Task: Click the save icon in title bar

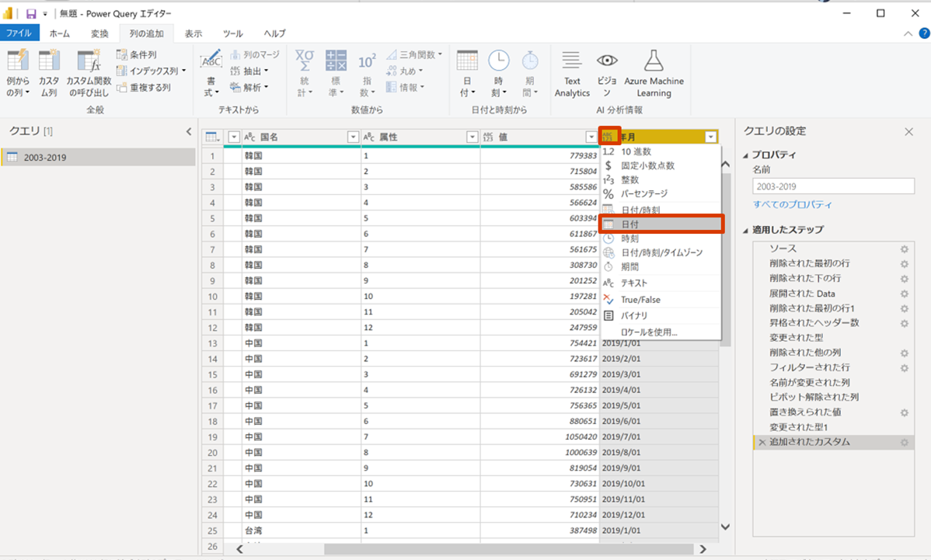Action: pyautogui.click(x=31, y=14)
